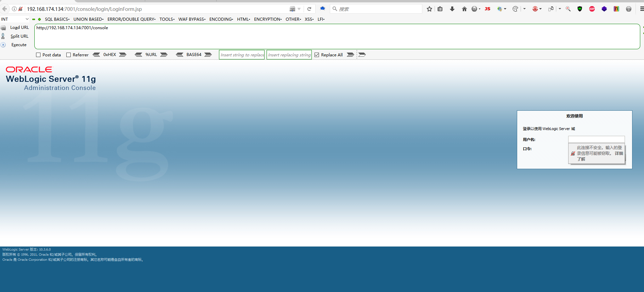Click the Insert string to replace field
Screen dimensions: 644x292
pyautogui.click(x=242, y=55)
